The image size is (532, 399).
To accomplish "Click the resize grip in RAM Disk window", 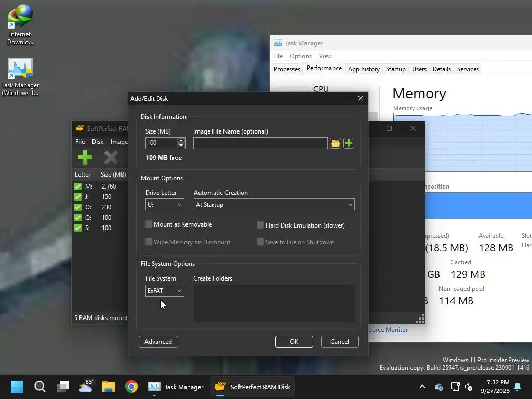I will coord(420,319).
